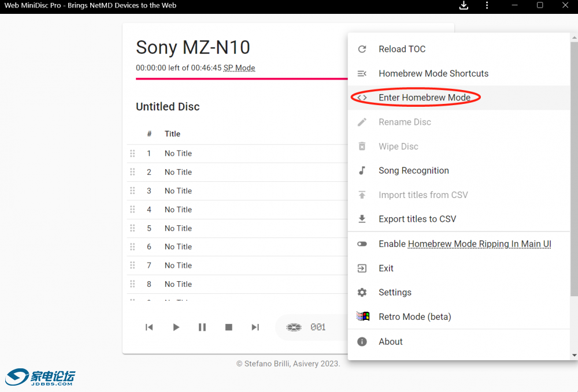Open the three-dot app menu in title bar
The image size is (578, 392).
[x=487, y=5]
